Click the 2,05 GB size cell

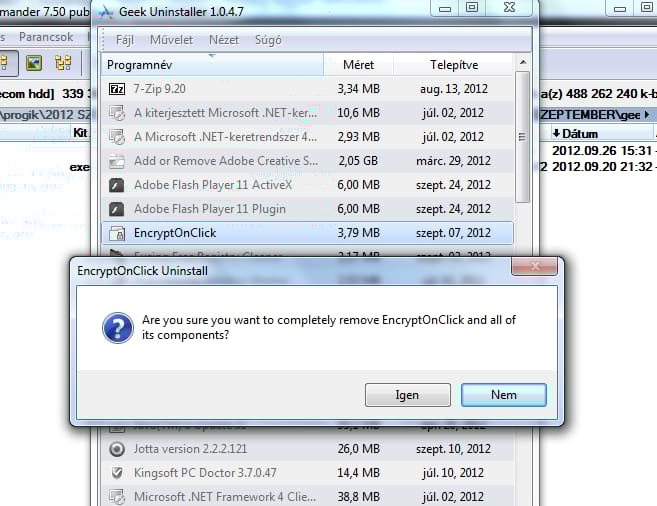tap(358, 161)
